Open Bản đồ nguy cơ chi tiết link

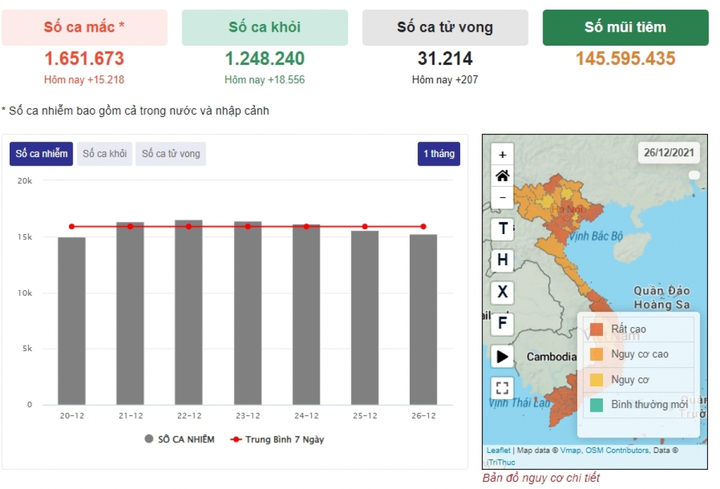(541, 478)
